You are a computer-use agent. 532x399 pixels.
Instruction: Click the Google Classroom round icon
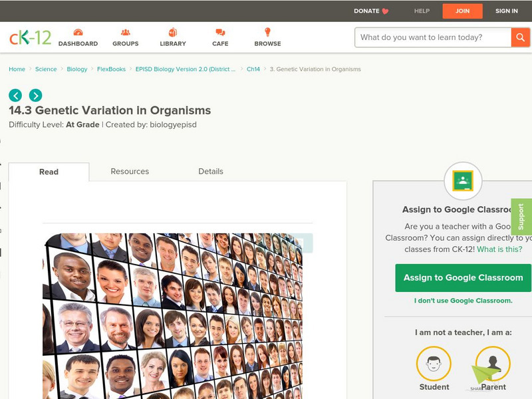click(x=463, y=181)
